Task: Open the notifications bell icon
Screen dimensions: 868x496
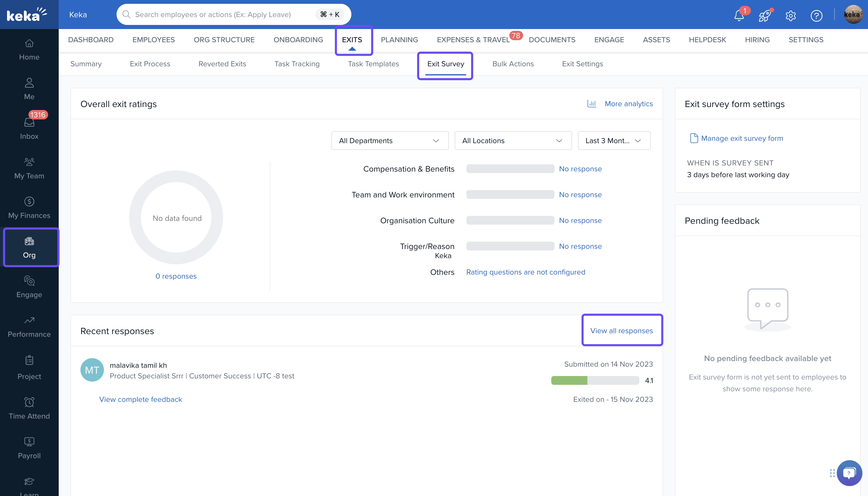Action: coord(739,15)
